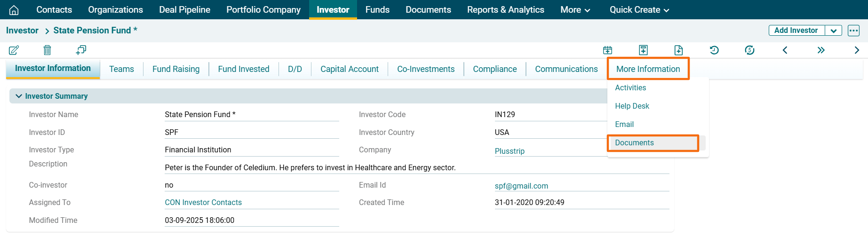Click the dollar refresh currency icon
868x237 pixels.
(x=749, y=50)
